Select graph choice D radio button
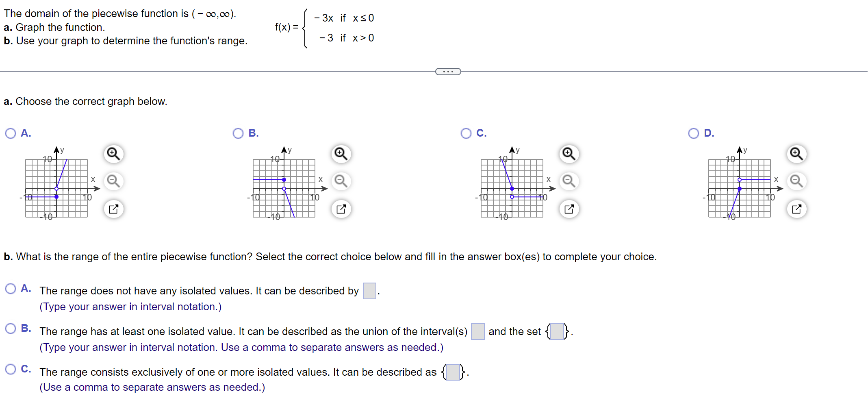 coord(694,133)
